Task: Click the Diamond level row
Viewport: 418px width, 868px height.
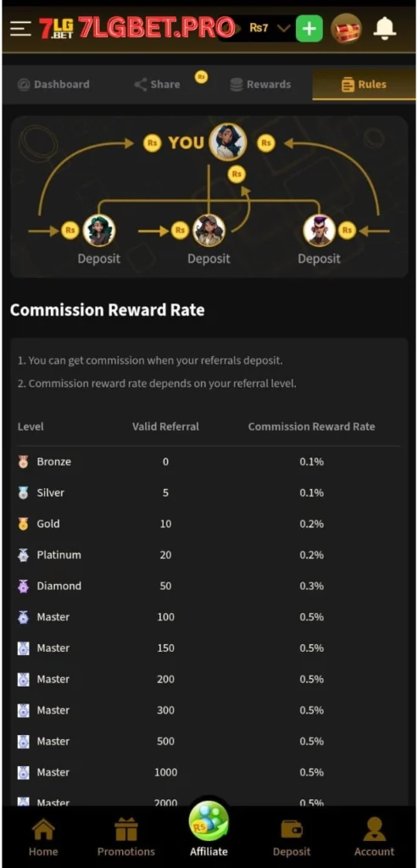Action: click(x=209, y=586)
